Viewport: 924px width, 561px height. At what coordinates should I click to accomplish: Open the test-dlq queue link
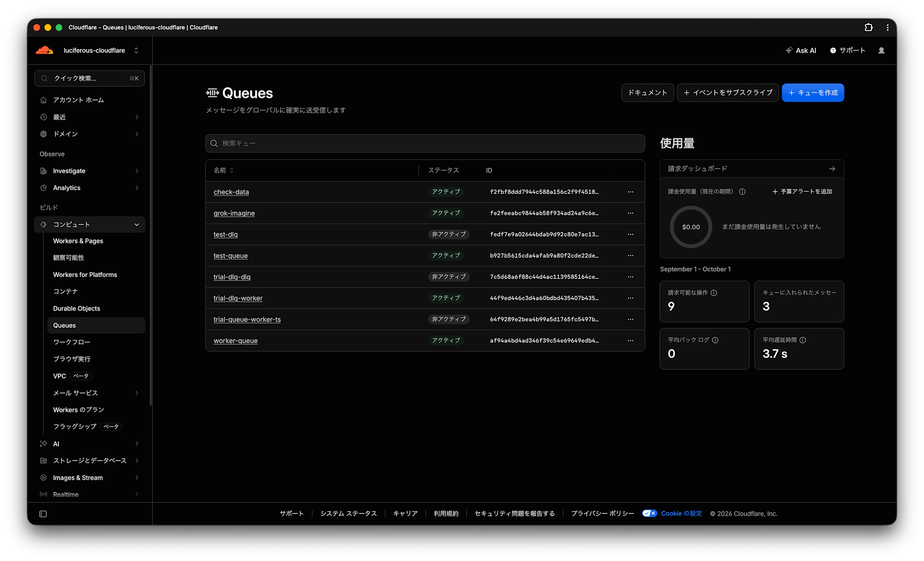[x=225, y=235]
